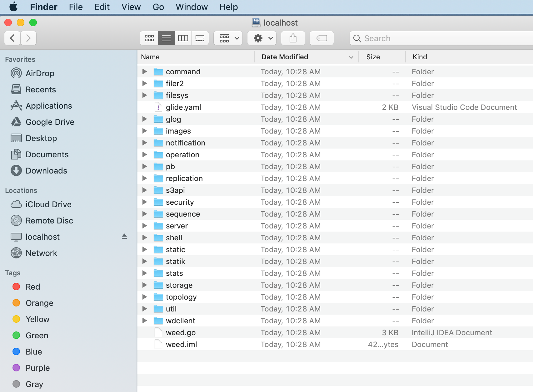The image size is (533, 392).
Task: Open Downloads in the sidebar
Action: pyautogui.click(x=46, y=171)
